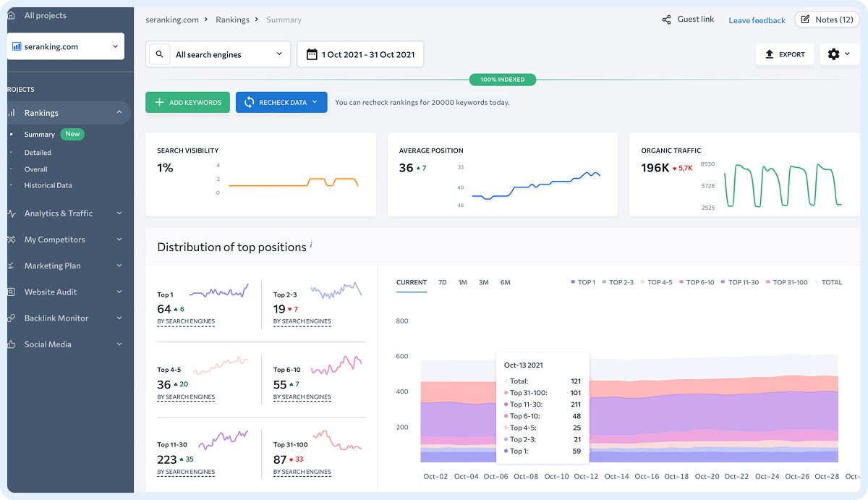Open the seranking.com project selector
Image resolution: width=868 pixels, height=500 pixels.
pyautogui.click(x=66, y=46)
